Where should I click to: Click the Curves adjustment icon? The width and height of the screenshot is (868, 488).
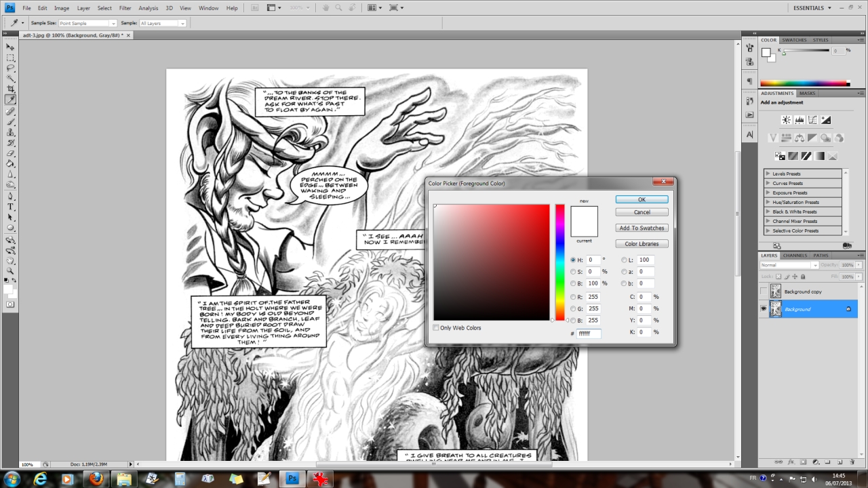coord(812,120)
